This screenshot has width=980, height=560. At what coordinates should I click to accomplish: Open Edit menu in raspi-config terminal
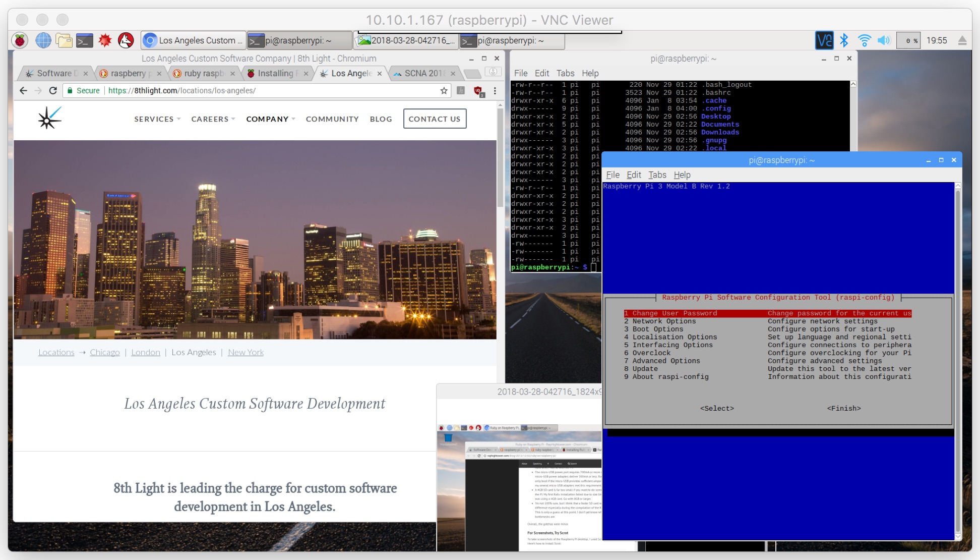tap(634, 175)
